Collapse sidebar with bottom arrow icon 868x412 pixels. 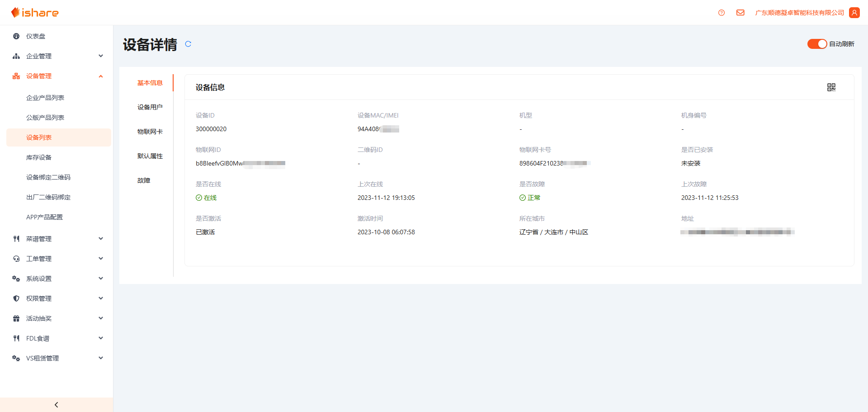(x=56, y=405)
